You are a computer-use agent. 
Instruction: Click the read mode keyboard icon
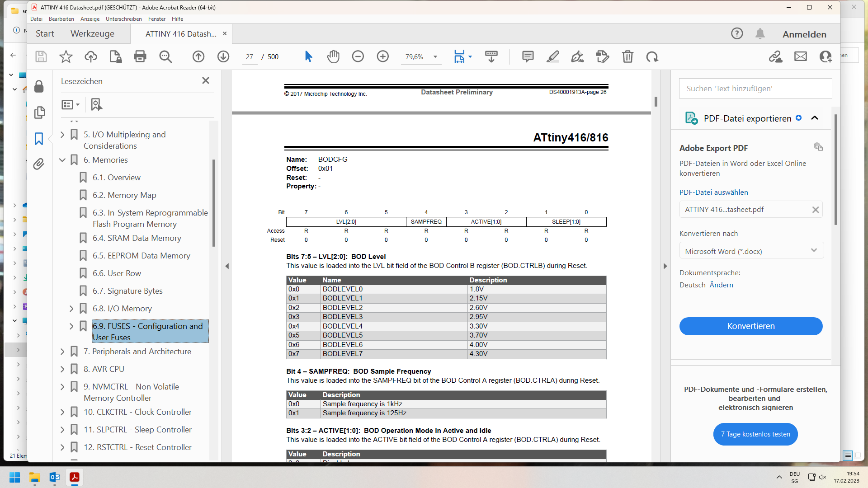[x=491, y=56]
